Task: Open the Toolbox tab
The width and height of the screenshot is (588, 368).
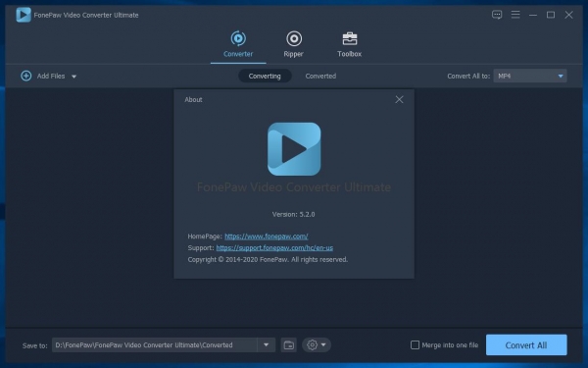Action: point(350,44)
